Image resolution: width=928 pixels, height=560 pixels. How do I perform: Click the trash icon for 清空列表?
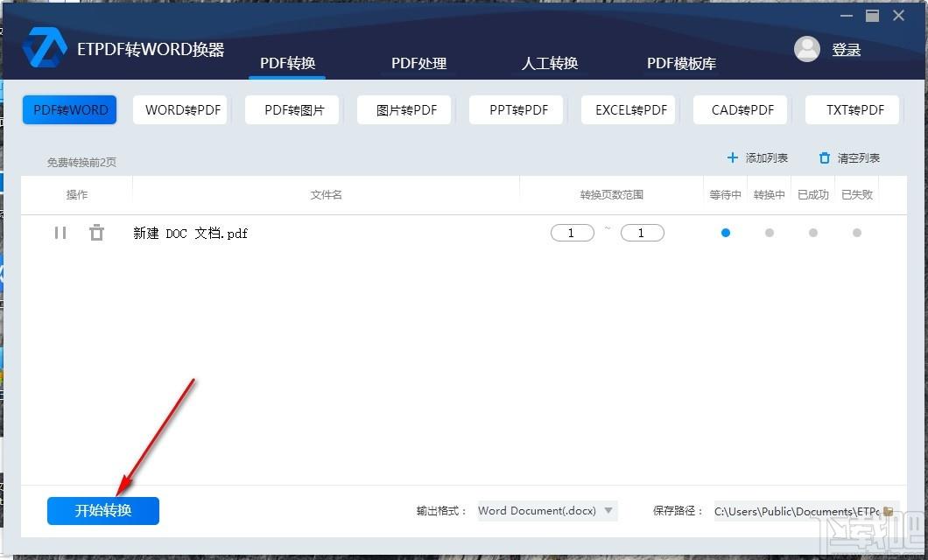point(825,157)
